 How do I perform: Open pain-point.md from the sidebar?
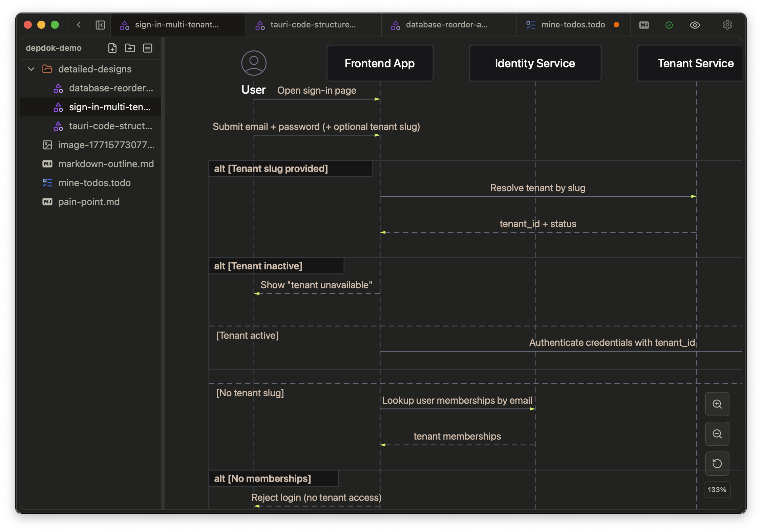coord(89,202)
